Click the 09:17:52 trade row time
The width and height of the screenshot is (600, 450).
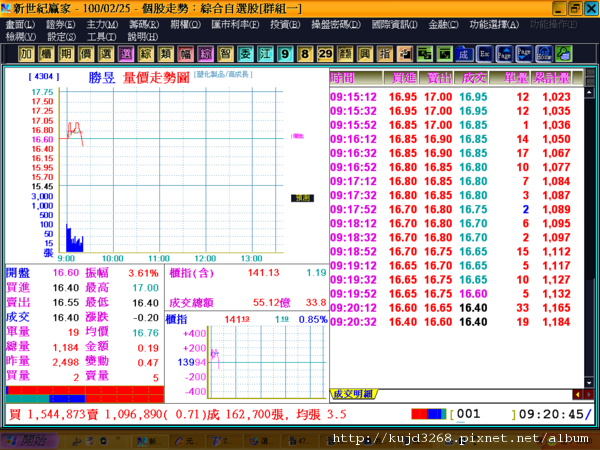tap(354, 209)
